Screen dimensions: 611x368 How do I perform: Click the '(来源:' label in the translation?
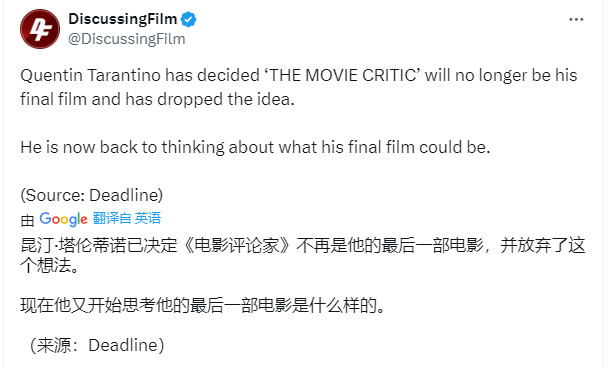pyautogui.click(x=58, y=345)
